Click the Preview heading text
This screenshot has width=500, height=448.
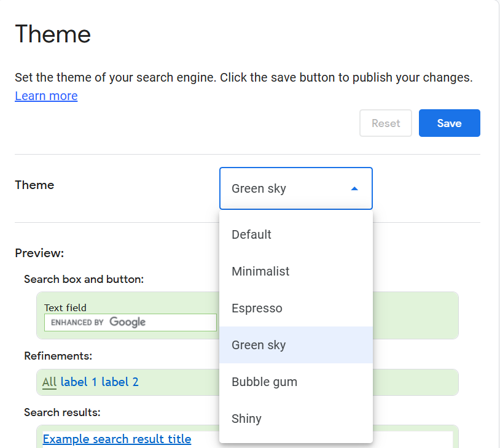(39, 253)
